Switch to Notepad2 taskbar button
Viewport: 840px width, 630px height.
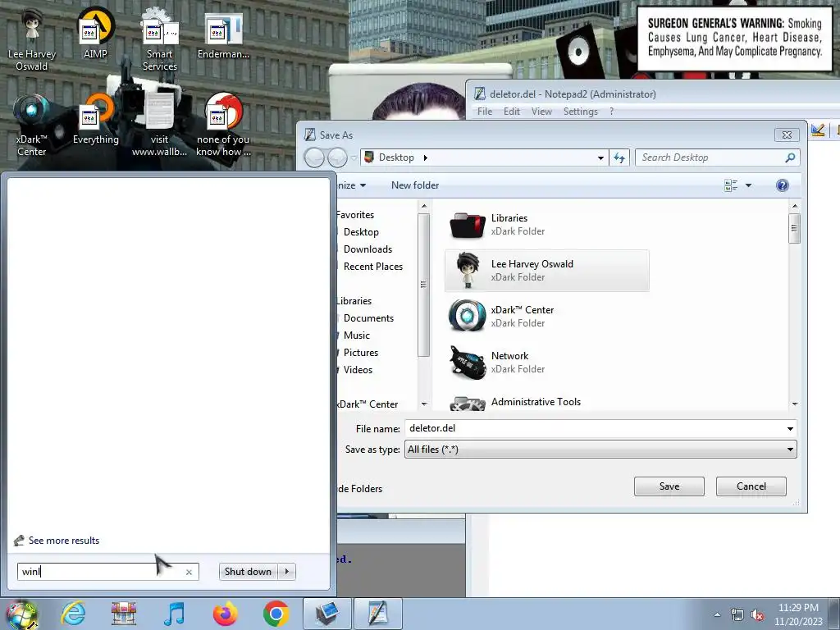point(377,614)
